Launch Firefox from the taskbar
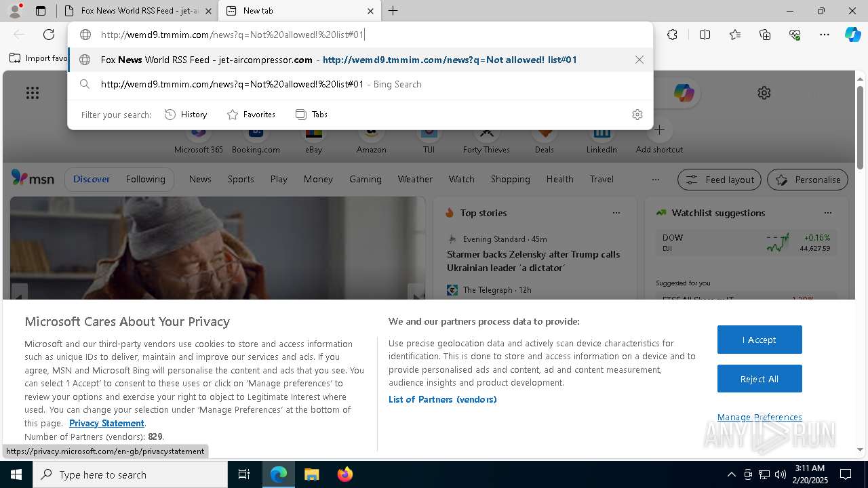 tap(344, 474)
